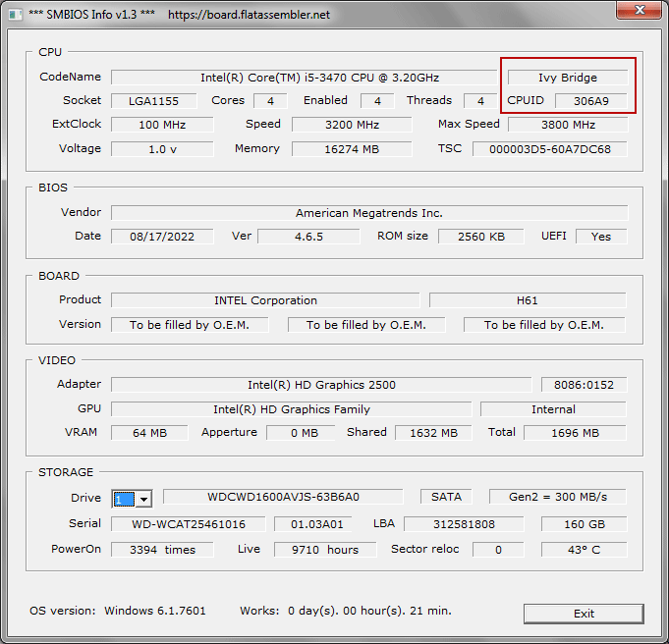Screen dimensions: 669x644
Task: Click the CPU CodeName field showing i5-3470
Action: 304,78
